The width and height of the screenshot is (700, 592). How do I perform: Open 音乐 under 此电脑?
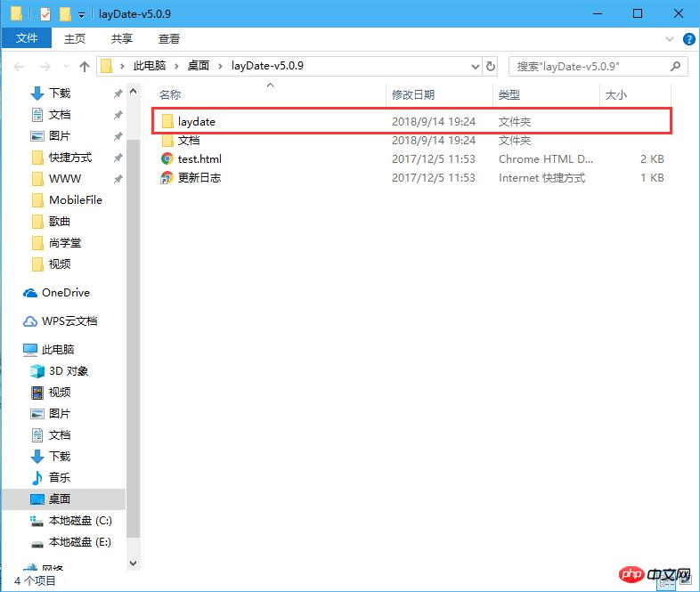tap(60, 477)
